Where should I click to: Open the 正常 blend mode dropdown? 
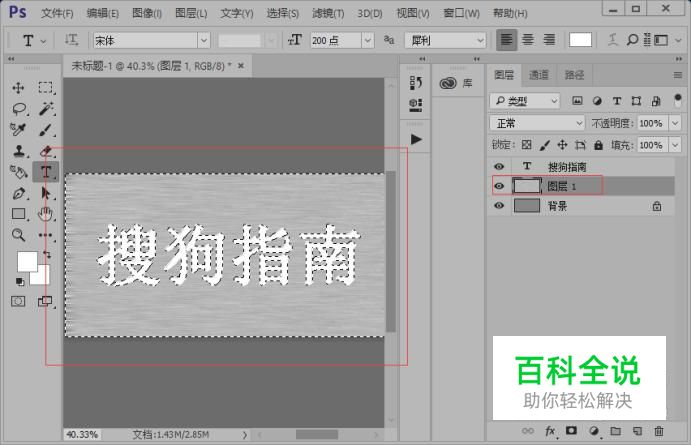pos(537,123)
